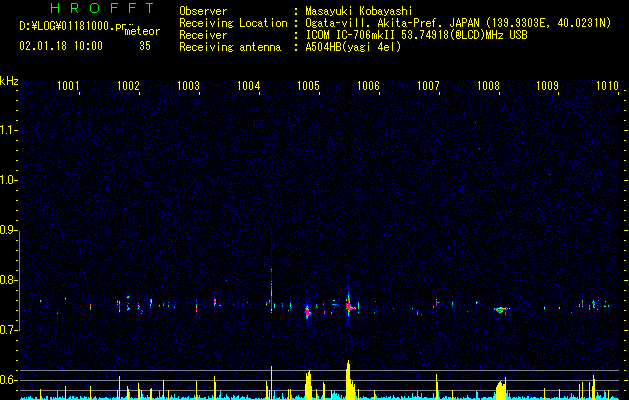Click the antenna text A504HB(yagi 4el)
The width and height of the screenshot is (629, 400).
(x=353, y=47)
